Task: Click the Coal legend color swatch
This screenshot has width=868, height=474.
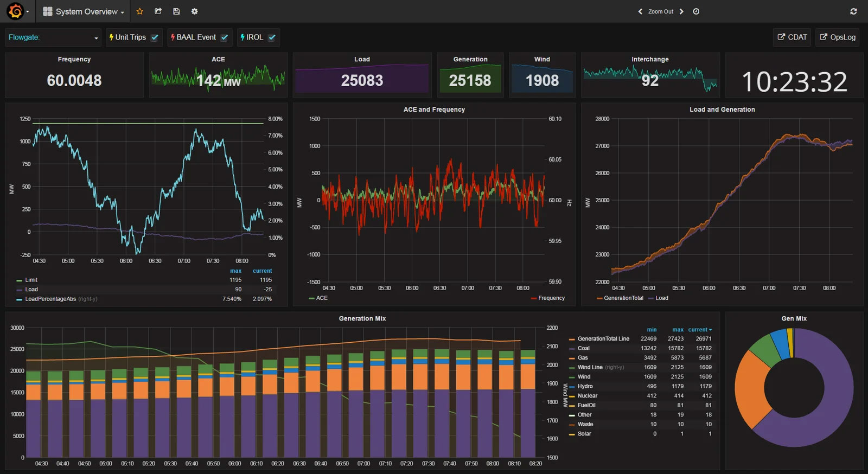Action: click(572, 348)
